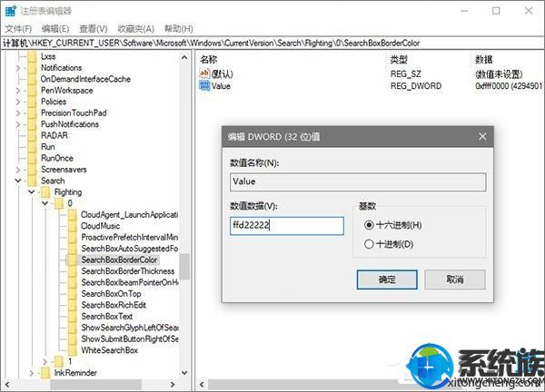Click the 数据 column header
The height and width of the screenshot is (392, 545).
(484, 59)
